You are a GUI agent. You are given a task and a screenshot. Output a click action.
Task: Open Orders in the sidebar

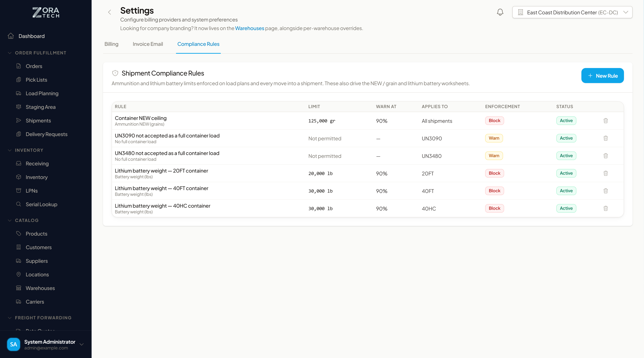tap(34, 66)
